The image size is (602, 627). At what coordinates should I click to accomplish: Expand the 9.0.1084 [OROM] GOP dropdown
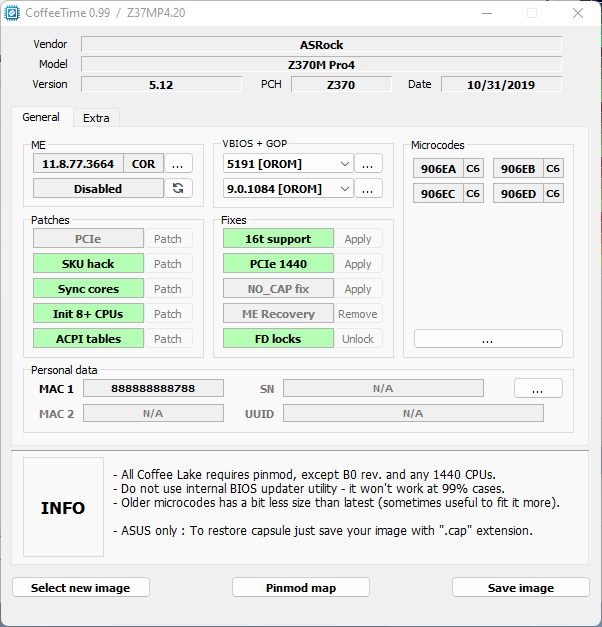pos(288,188)
